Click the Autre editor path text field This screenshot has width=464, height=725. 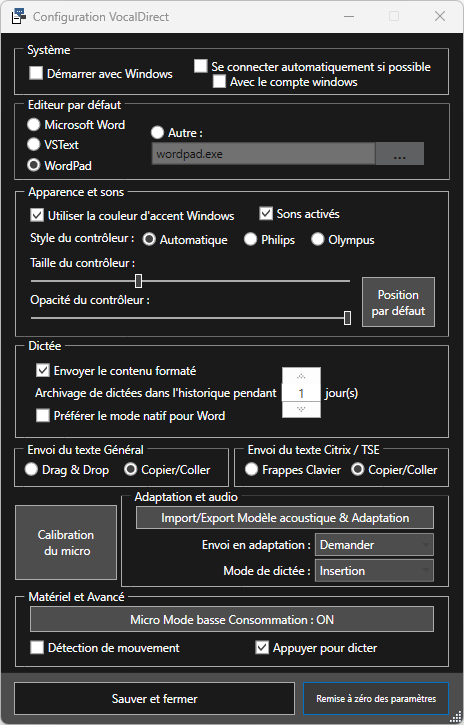click(x=263, y=154)
